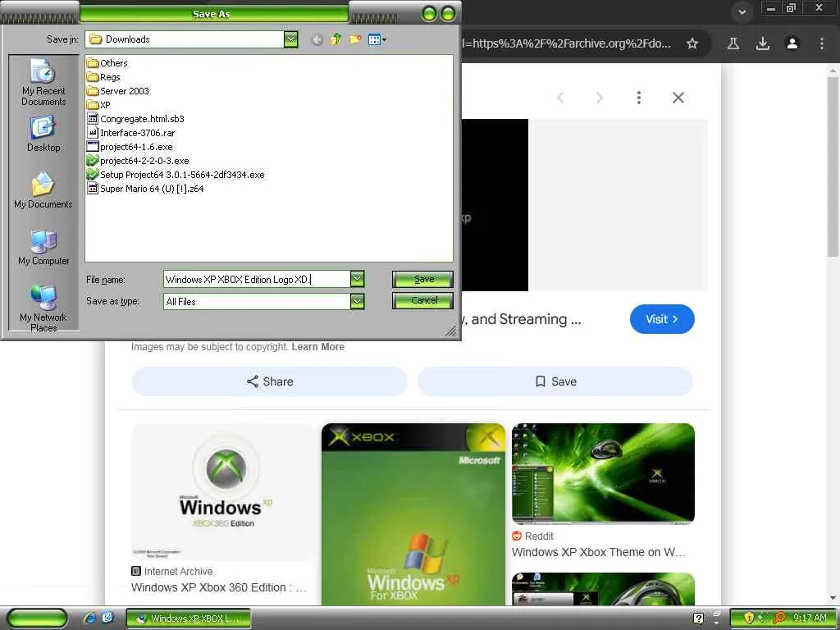Viewport: 840px width, 630px height.
Task: Select My Computer in places bar
Action: click(43, 248)
